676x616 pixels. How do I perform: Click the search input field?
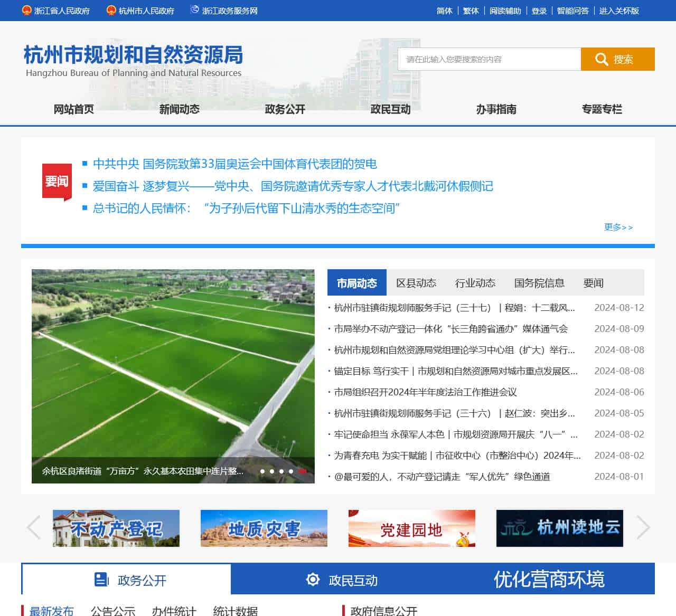point(489,59)
